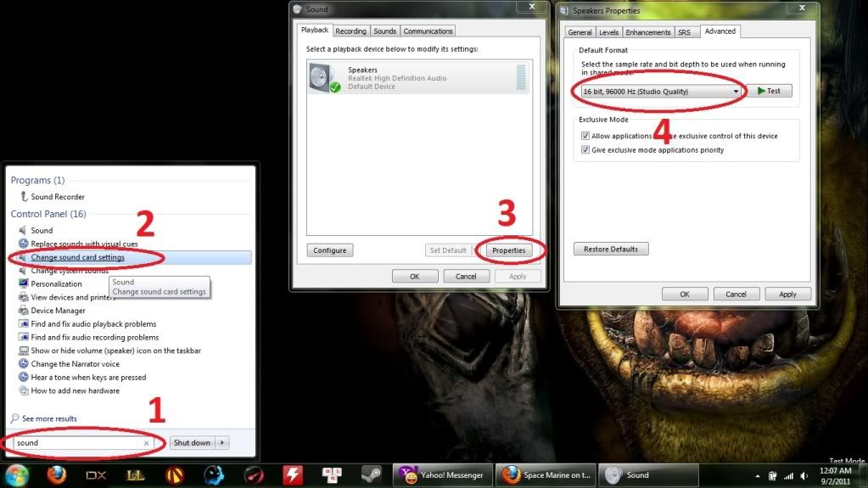The height and width of the screenshot is (488, 868).
Task: Select the Speakers playback device icon
Action: 324,78
